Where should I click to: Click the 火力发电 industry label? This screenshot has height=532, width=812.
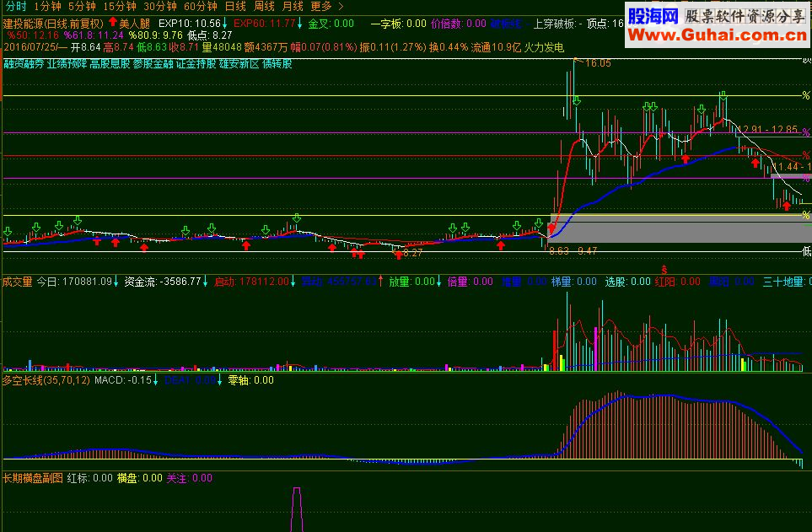[x=544, y=47]
